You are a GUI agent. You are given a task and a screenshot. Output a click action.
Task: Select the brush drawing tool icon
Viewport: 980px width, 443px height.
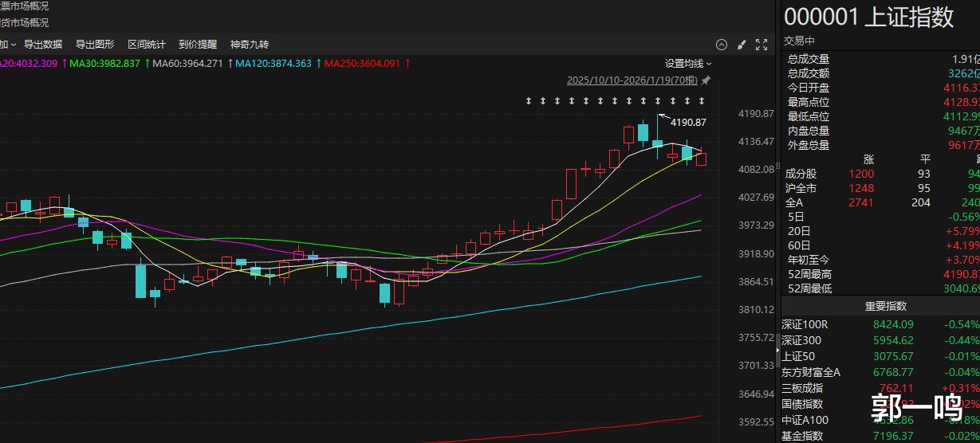click(x=741, y=45)
